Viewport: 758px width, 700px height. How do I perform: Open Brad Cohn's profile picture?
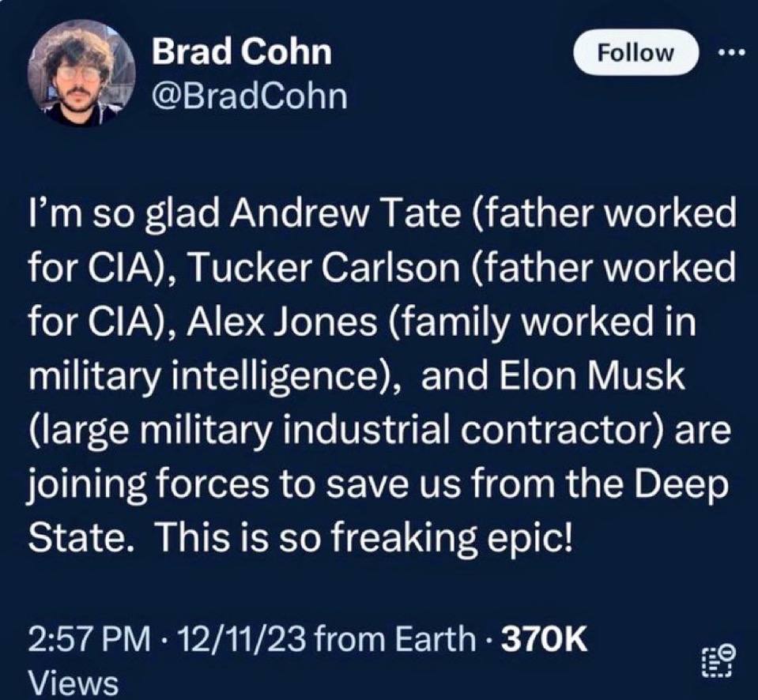[81, 73]
